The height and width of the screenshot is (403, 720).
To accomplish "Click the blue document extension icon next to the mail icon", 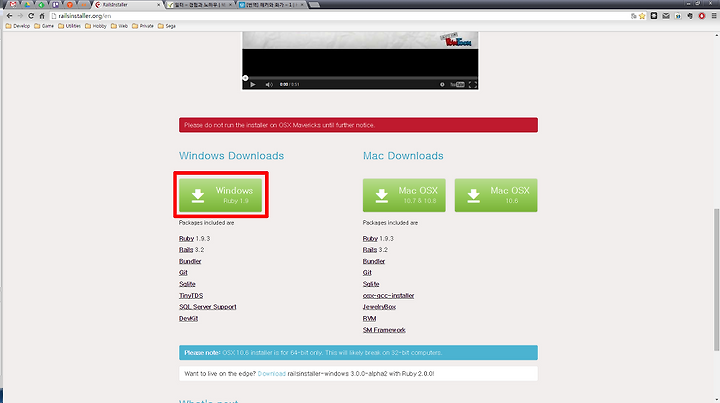I will click(678, 16).
